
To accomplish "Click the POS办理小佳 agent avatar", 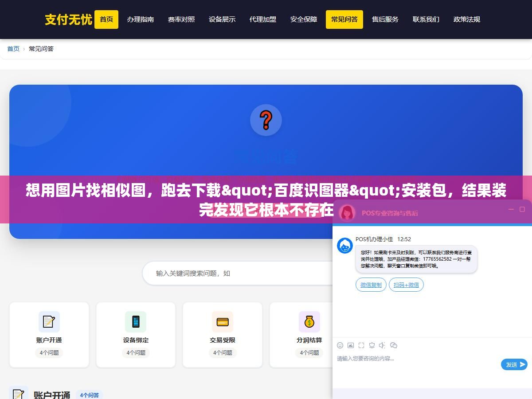I will coord(345,246).
